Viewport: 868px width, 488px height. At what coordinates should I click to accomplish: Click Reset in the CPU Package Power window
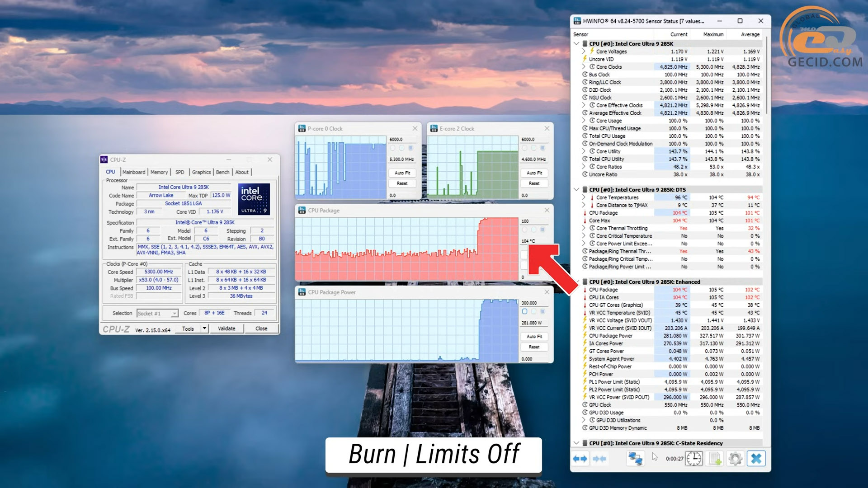(x=534, y=347)
